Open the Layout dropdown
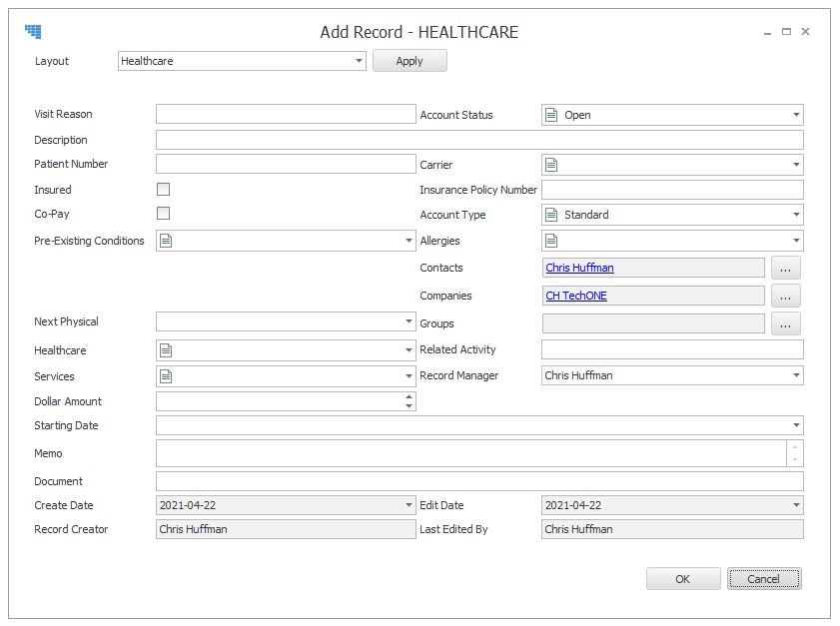The height and width of the screenshot is (626, 840). point(359,61)
